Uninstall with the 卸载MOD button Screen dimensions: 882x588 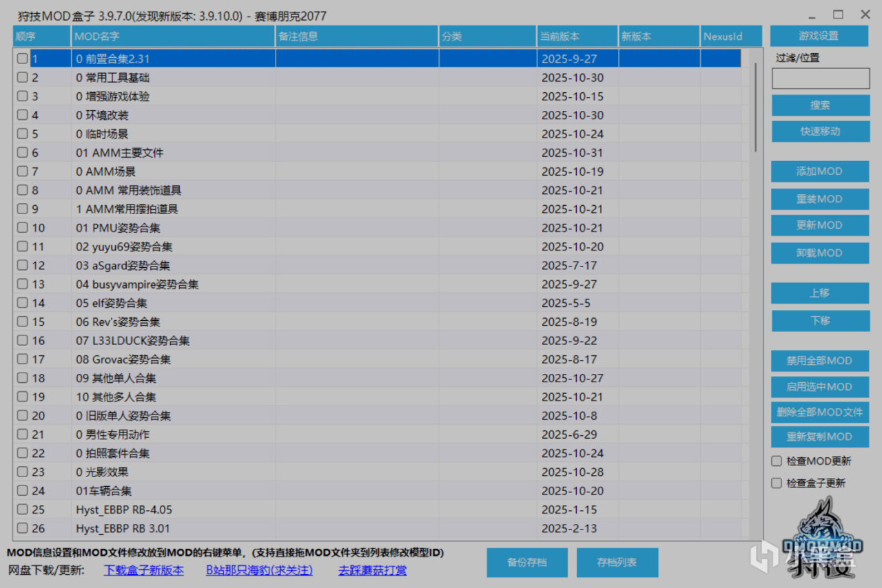[x=820, y=253]
